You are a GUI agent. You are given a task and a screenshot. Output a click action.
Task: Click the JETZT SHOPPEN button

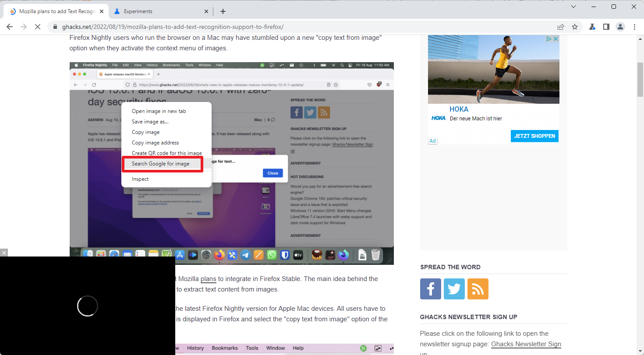click(534, 136)
